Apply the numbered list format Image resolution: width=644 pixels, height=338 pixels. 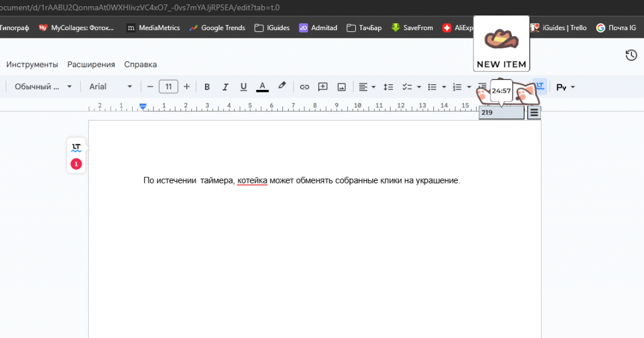pos(457,87)
